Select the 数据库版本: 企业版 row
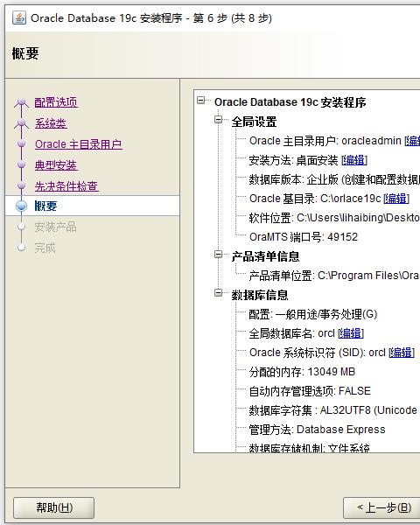 click(334, 179)
